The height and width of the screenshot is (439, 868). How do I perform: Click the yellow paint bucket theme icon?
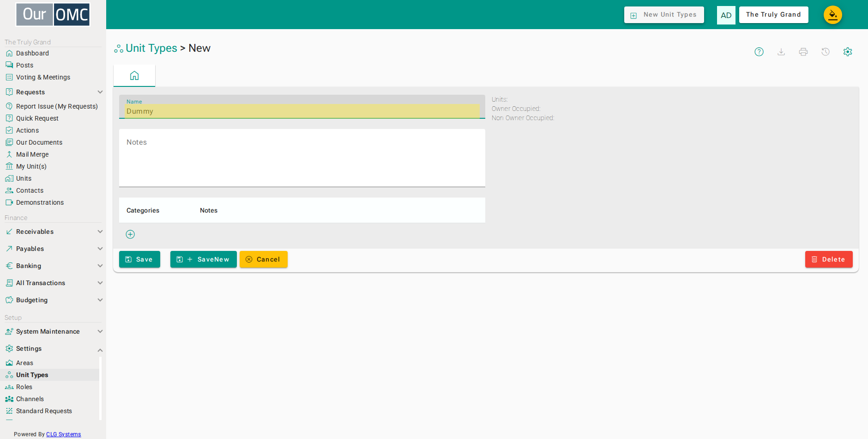click(x=833, y=15)
